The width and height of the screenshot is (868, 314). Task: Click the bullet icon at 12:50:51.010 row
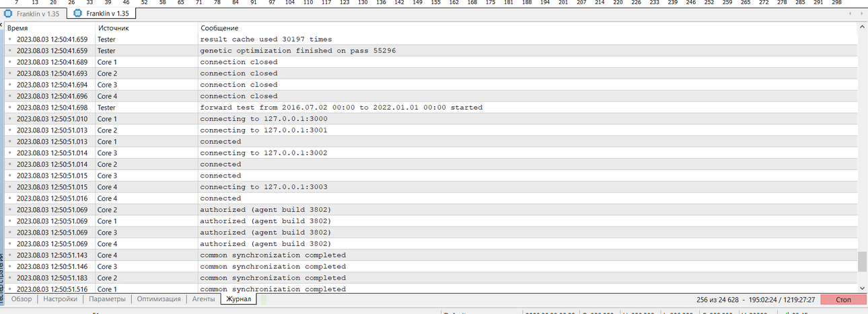pos(10,119)
